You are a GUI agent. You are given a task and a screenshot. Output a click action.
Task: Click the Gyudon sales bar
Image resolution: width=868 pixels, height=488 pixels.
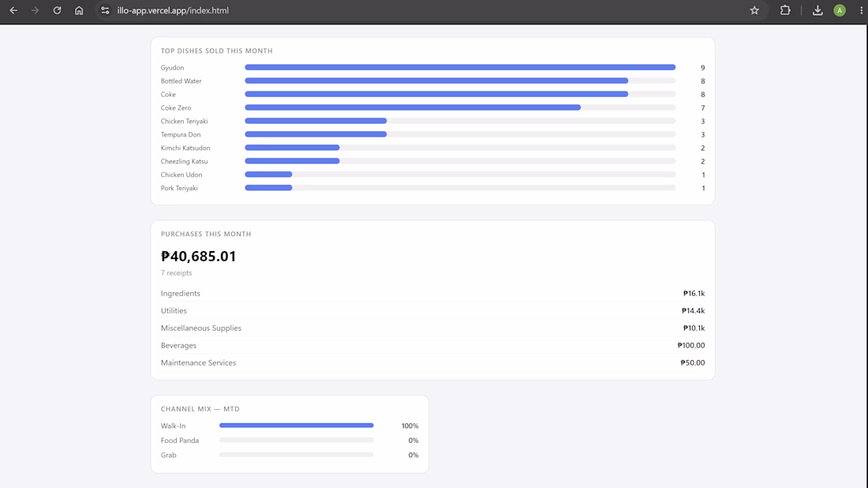460,68
